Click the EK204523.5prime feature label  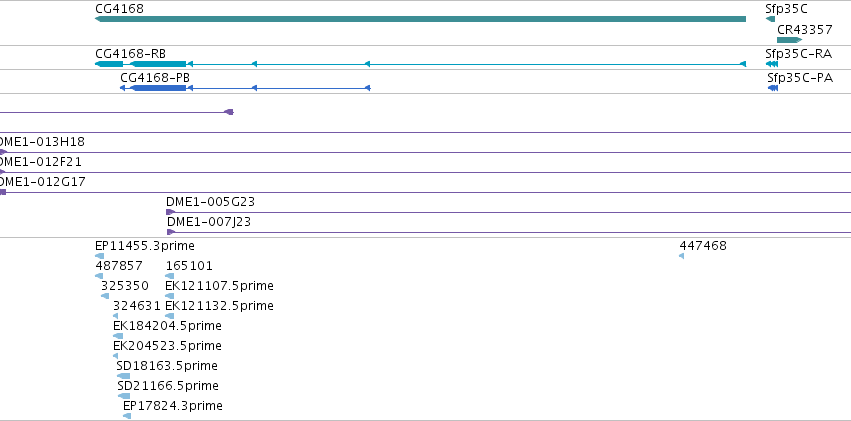point(167,346)
